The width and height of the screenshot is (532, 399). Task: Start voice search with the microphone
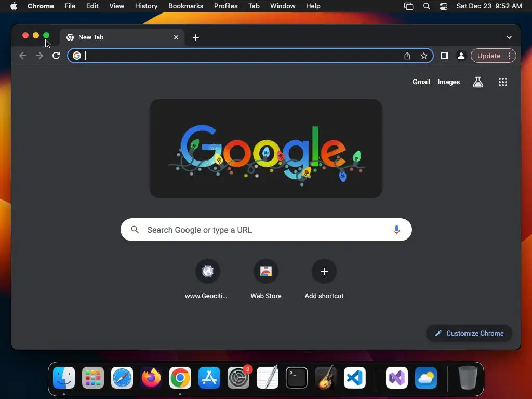click(x=396, y=230)
